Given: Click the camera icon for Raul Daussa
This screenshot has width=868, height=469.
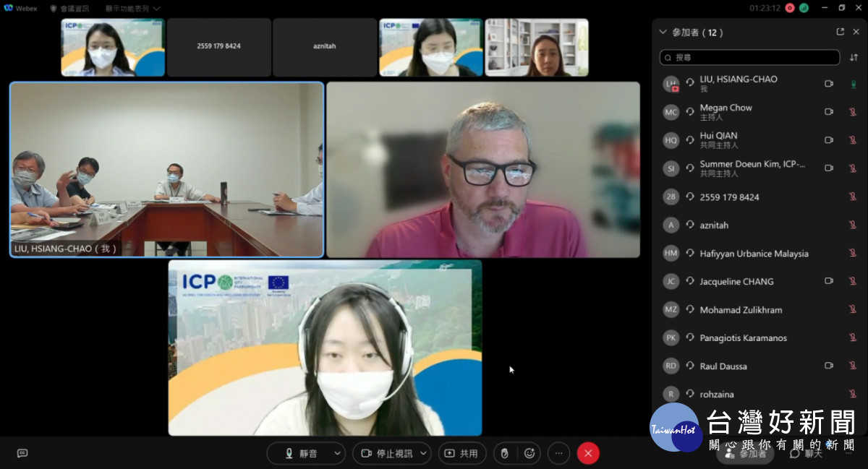Looking at the screenshot, I should click(829, 366).
